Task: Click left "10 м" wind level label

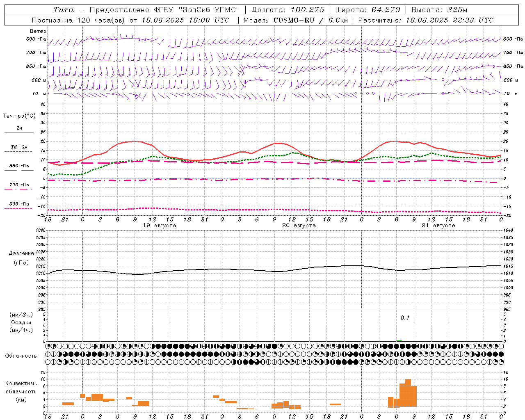Action: [x=39, y=94]
